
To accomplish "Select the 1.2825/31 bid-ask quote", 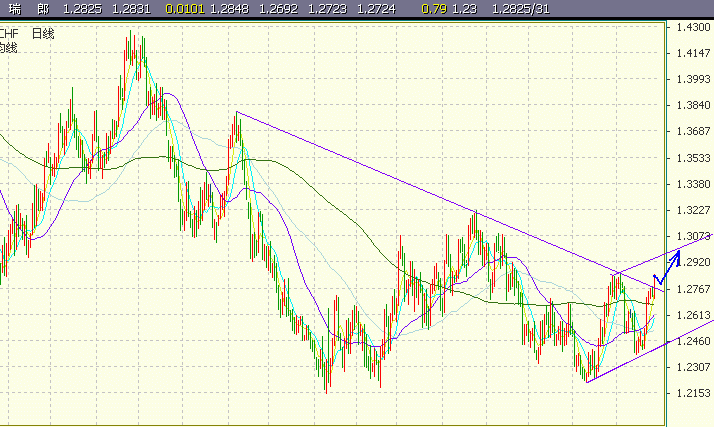I will (x=521, y=9).
